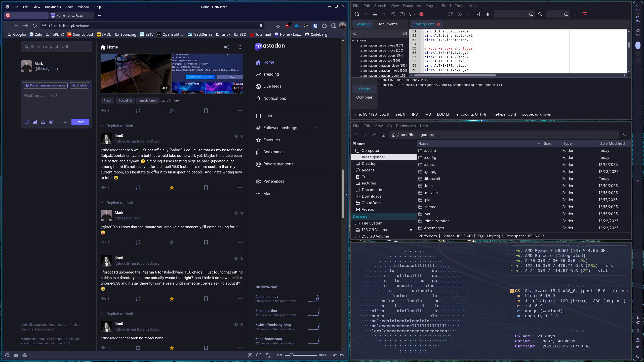
Task: Bookmark Mark's reply to jloc0
Action: click(206, 242)
